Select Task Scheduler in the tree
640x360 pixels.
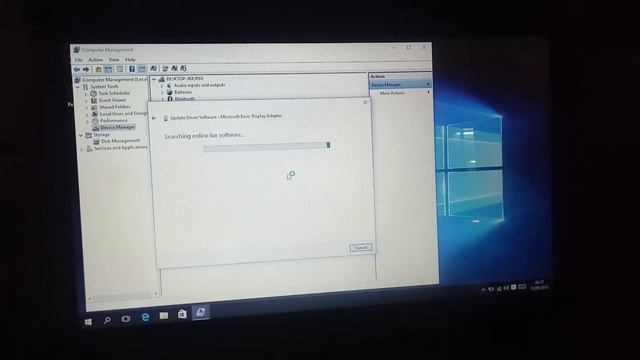[x=114, y=93]
